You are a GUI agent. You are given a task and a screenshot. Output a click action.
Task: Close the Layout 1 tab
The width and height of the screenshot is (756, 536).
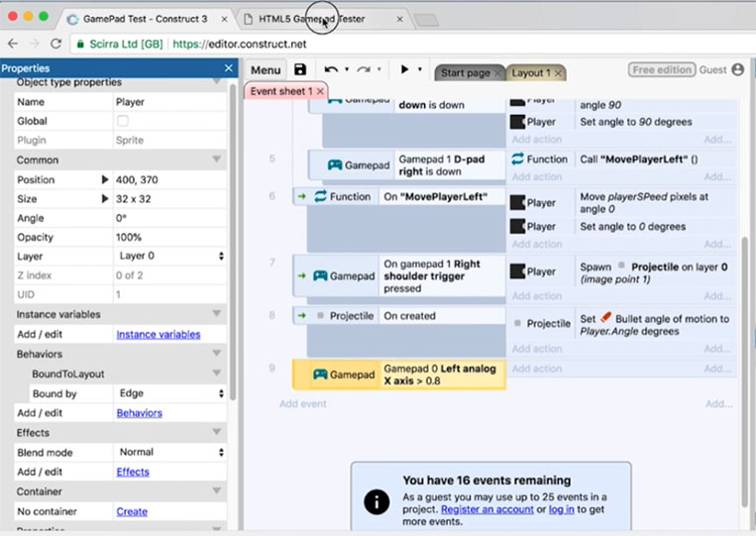(558, 73)
